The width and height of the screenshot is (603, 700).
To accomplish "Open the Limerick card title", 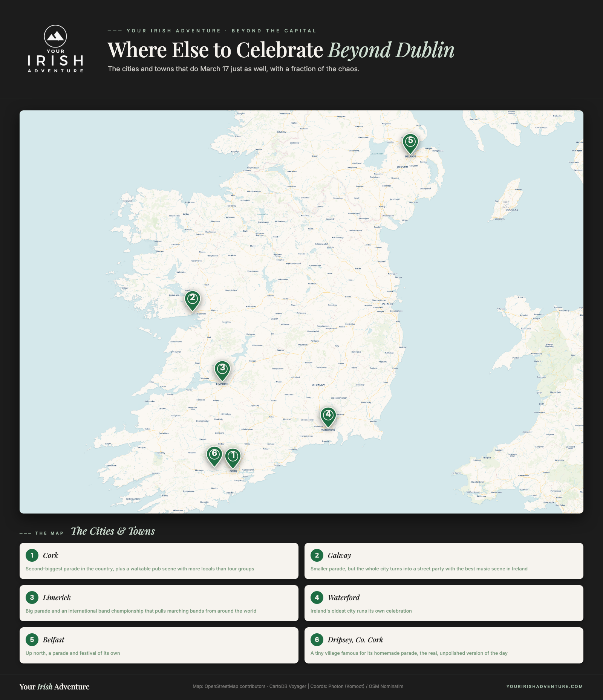I will pos(57,598).
